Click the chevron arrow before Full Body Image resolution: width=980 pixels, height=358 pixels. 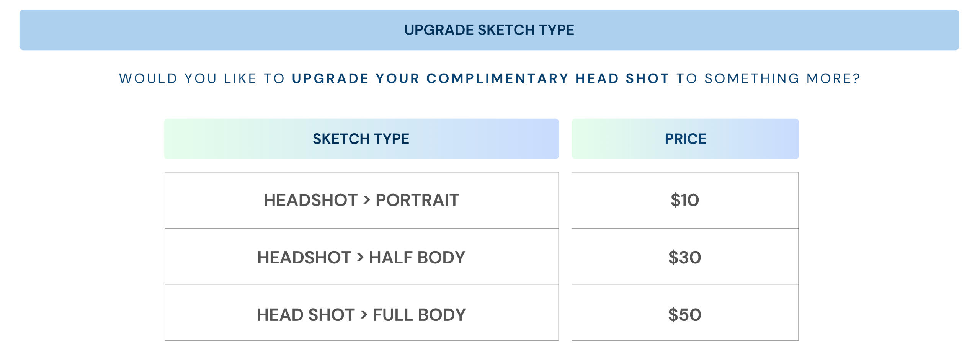point(364,314)
